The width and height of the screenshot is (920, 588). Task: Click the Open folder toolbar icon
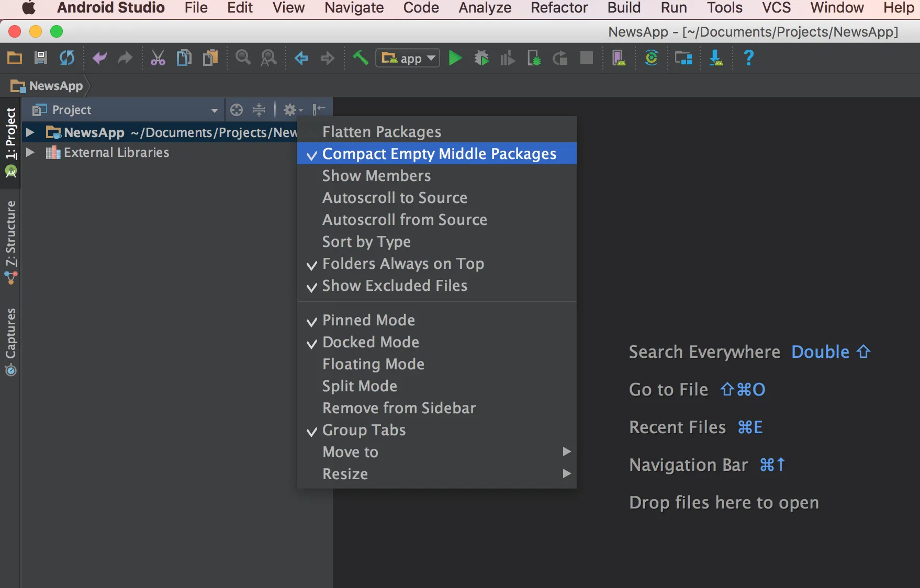[15, 58]
